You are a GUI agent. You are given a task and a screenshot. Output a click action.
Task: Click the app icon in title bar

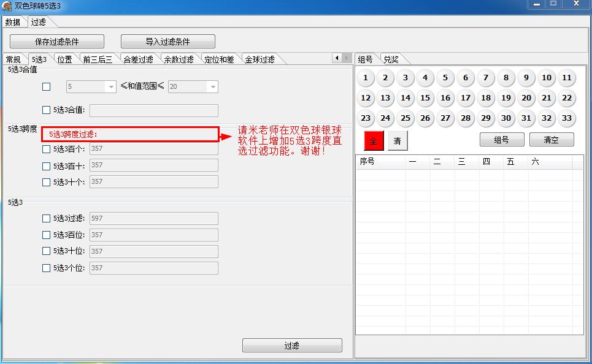point(7,6)
